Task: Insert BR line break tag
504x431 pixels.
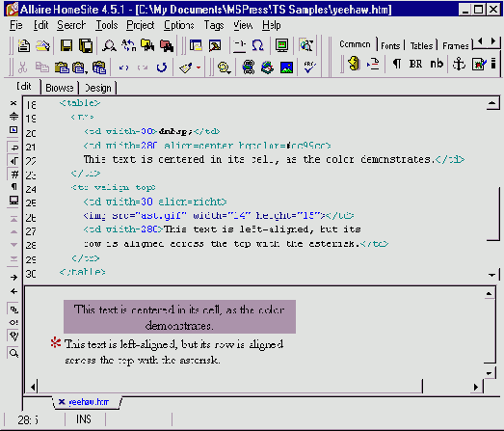Action: tap(415, 64)
